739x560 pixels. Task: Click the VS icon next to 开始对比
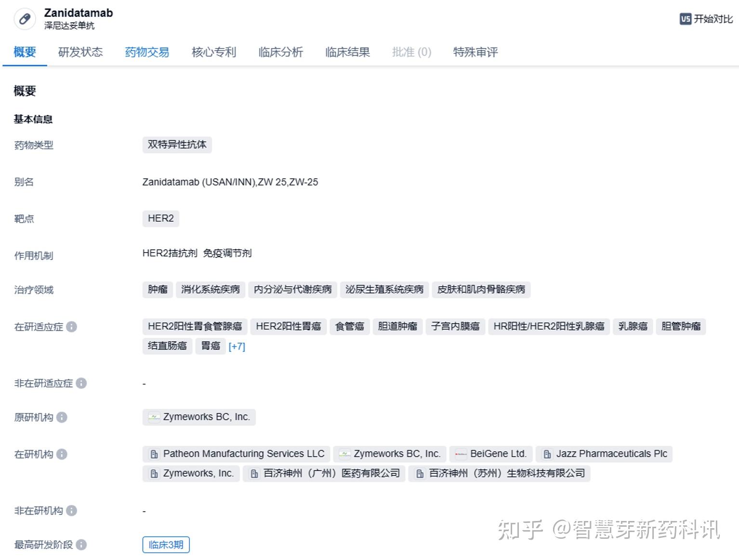coord(686,19)
